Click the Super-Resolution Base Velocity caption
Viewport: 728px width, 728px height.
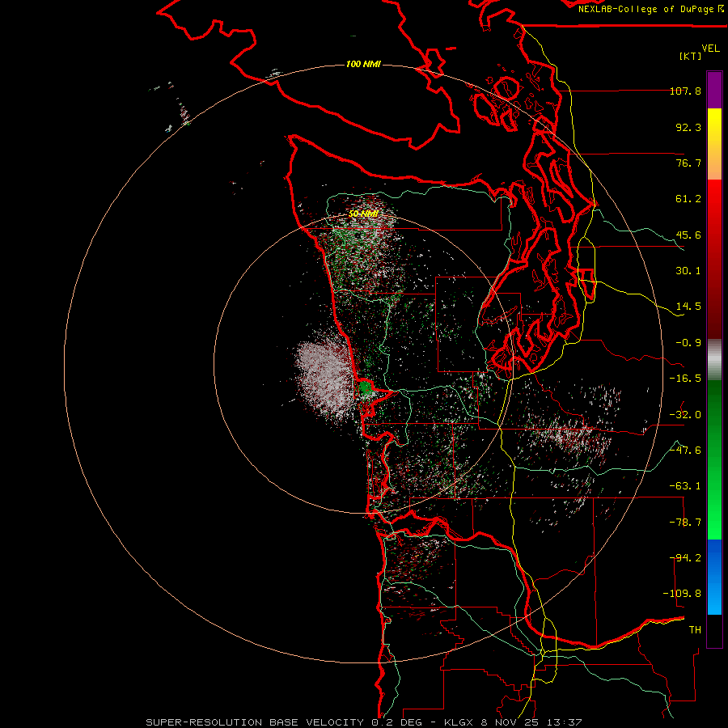click(363, 722)
